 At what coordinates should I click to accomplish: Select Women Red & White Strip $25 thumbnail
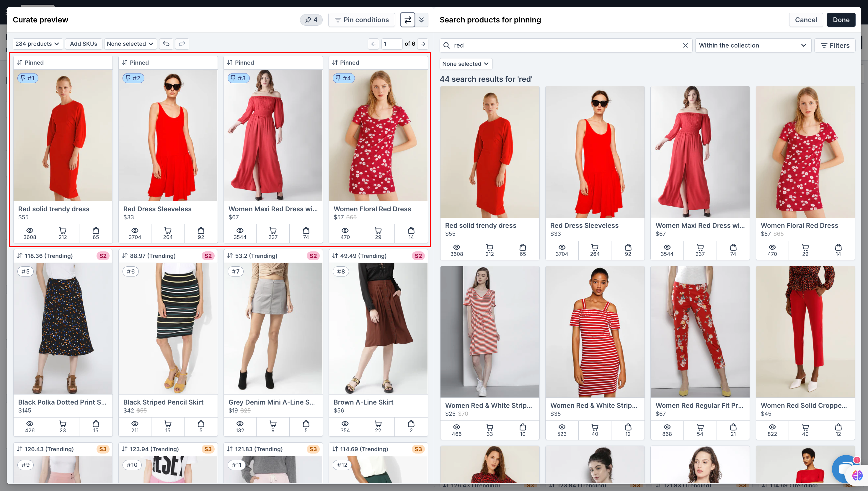[x=490, y=332]
